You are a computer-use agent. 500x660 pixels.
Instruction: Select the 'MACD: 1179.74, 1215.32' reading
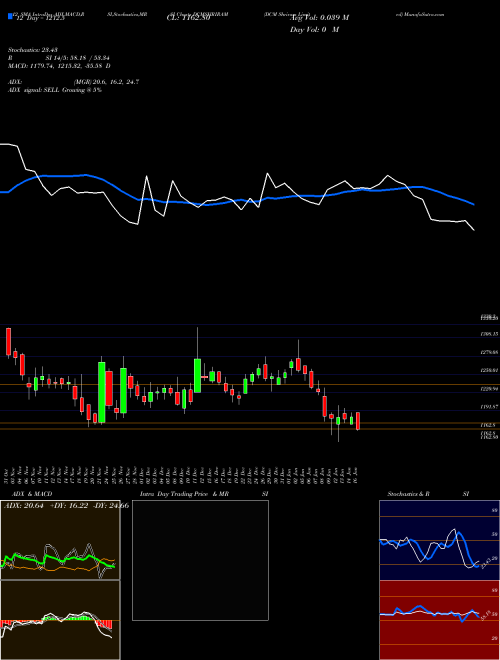click(46, 66)
